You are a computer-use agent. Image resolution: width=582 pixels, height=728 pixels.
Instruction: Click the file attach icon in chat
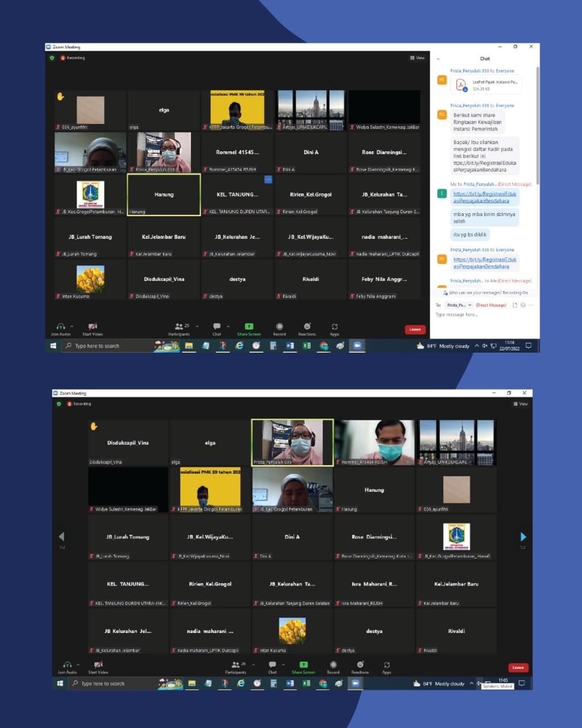pyautogui.click(x=515, y=305)
